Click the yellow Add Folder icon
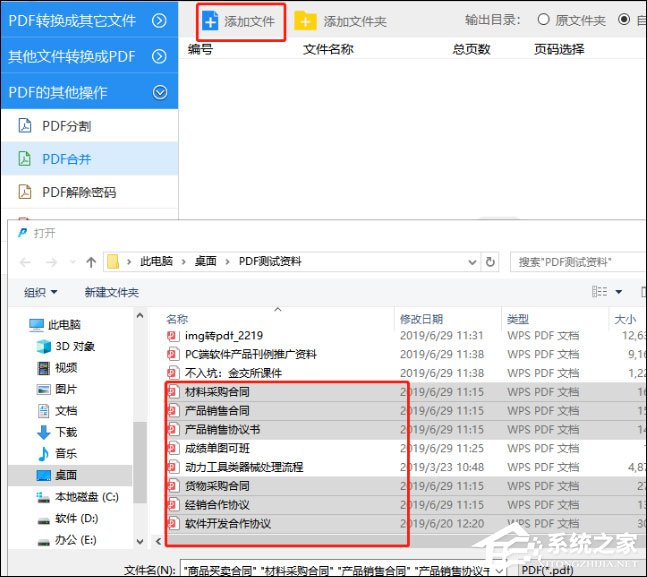Screen dimensions: 647x577 [x=305, y=21]
